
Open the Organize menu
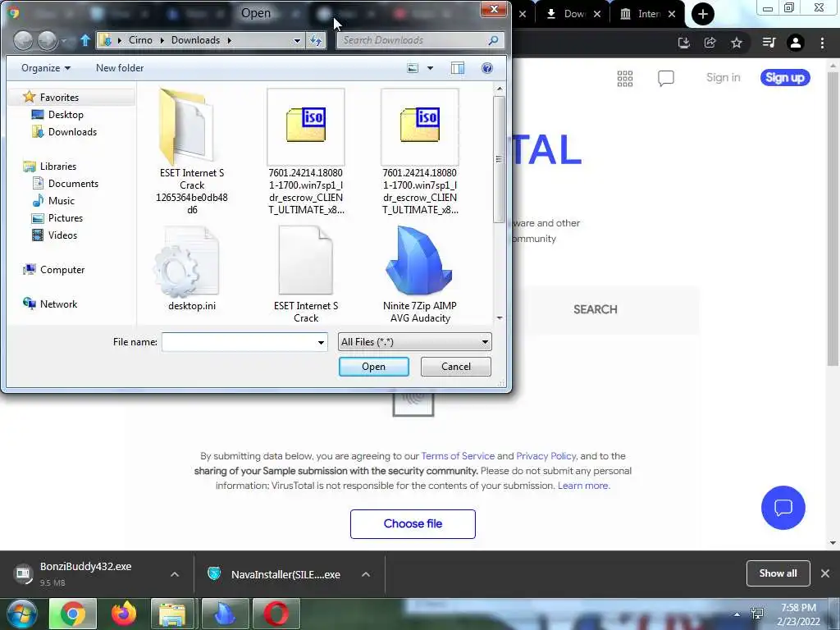tap(46, 68)
